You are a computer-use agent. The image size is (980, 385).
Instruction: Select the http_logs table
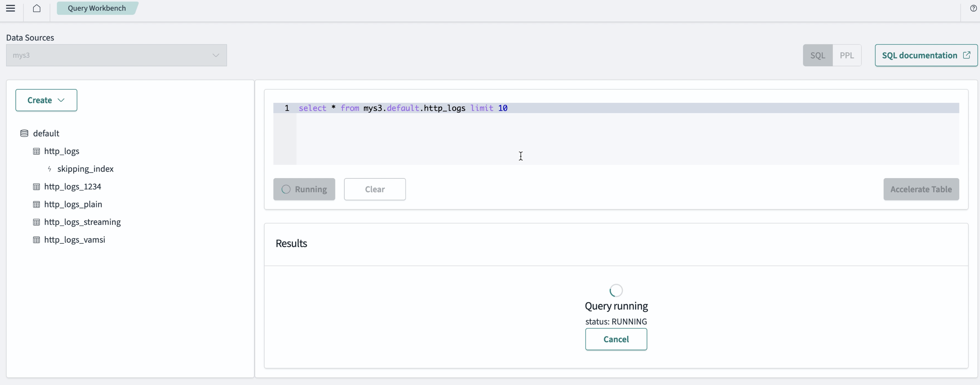62,151
